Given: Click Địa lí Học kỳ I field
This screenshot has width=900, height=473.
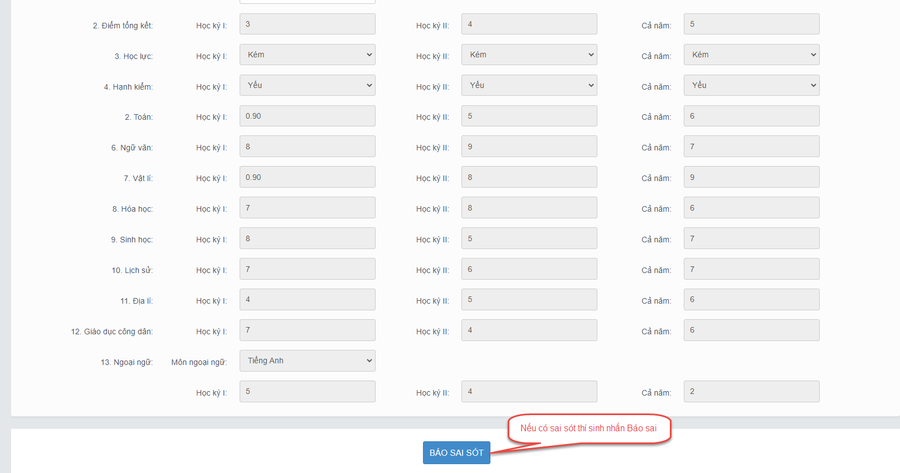Looking at the screenshot, I should click(x=307, y=300).
